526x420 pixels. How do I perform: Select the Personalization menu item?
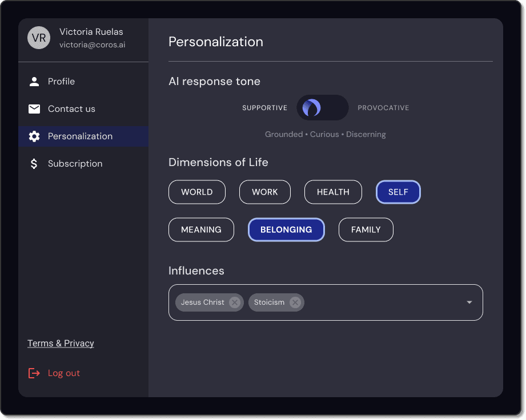tap(83, 136)
